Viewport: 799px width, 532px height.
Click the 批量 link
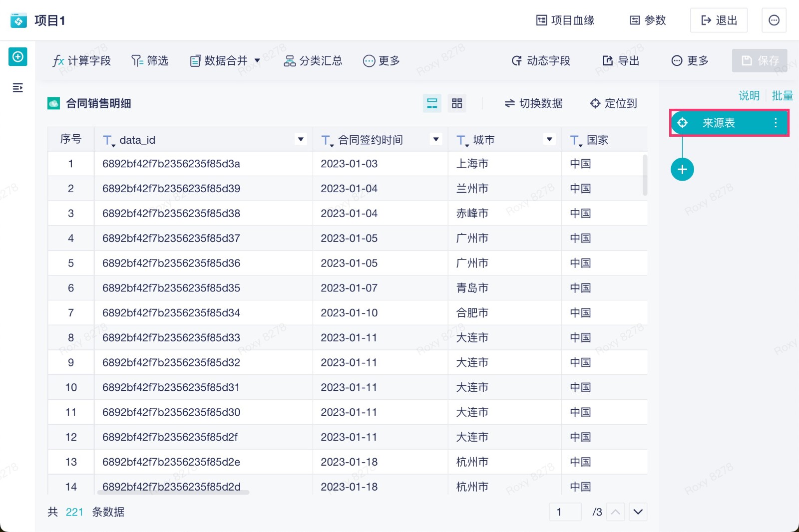pos(783,96)
